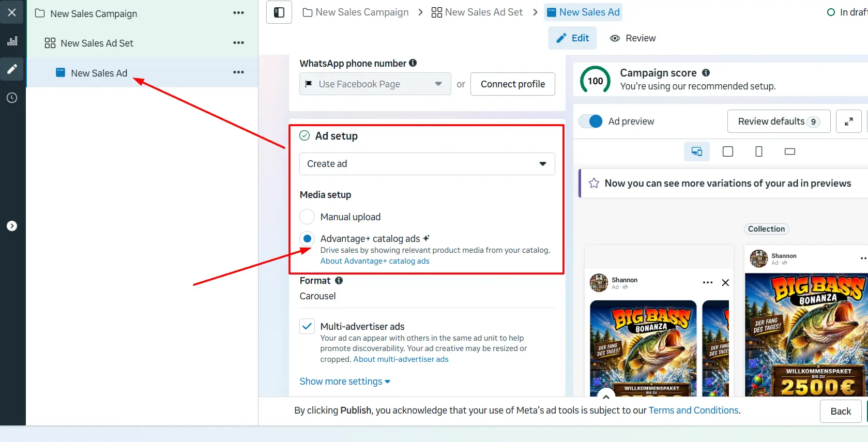Close the Shannon carousel ad preview
The image size is (868, 442).
coord(725,282)
